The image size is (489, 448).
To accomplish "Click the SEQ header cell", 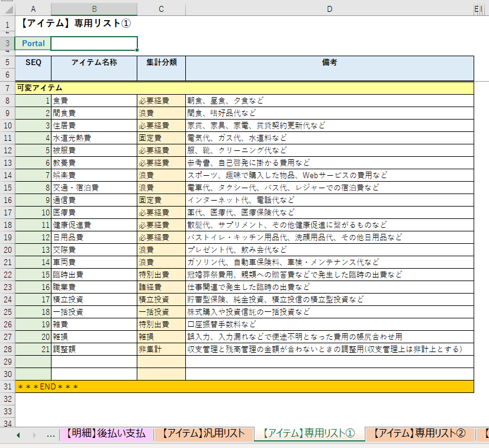I will (33, 68).
